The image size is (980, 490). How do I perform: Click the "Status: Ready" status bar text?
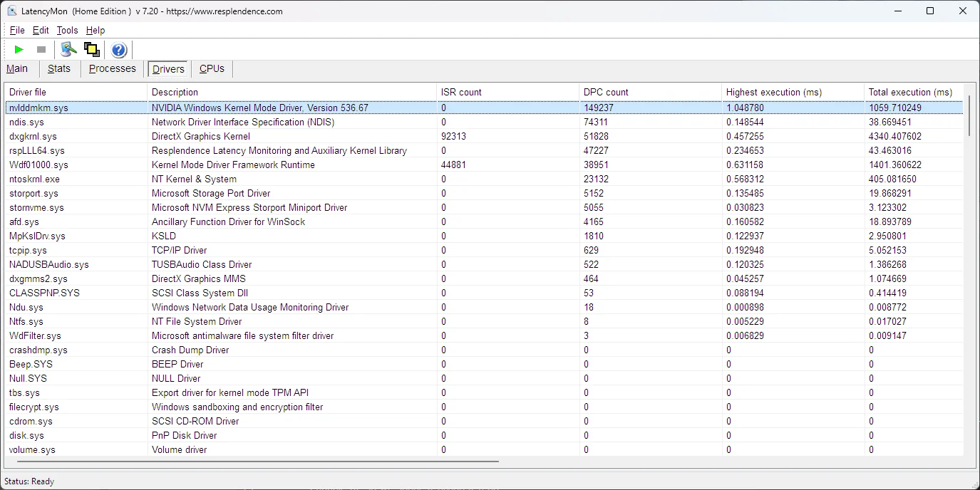tap(29, 481)
